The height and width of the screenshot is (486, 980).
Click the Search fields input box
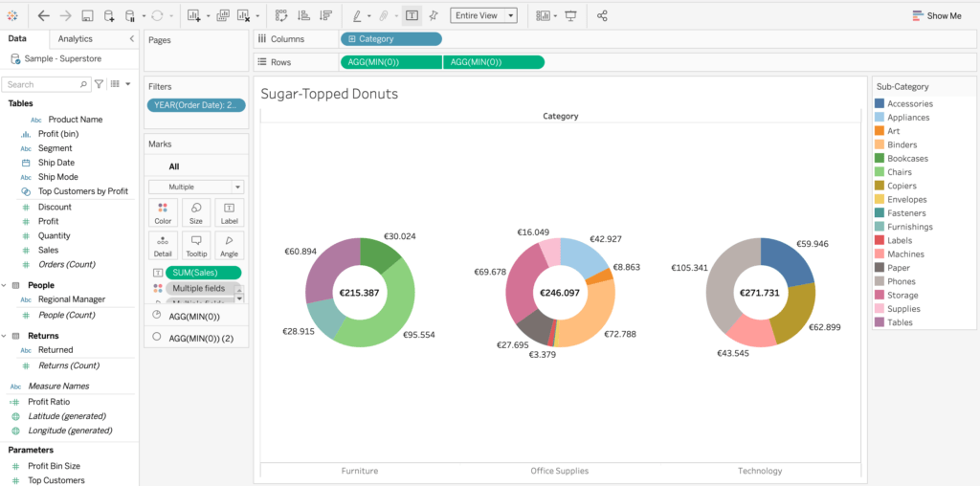44,84
